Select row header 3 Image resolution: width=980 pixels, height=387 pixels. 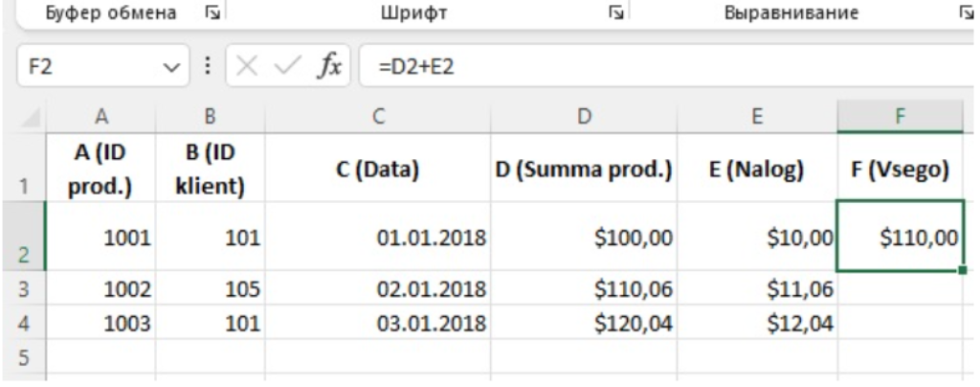point(22,285)
